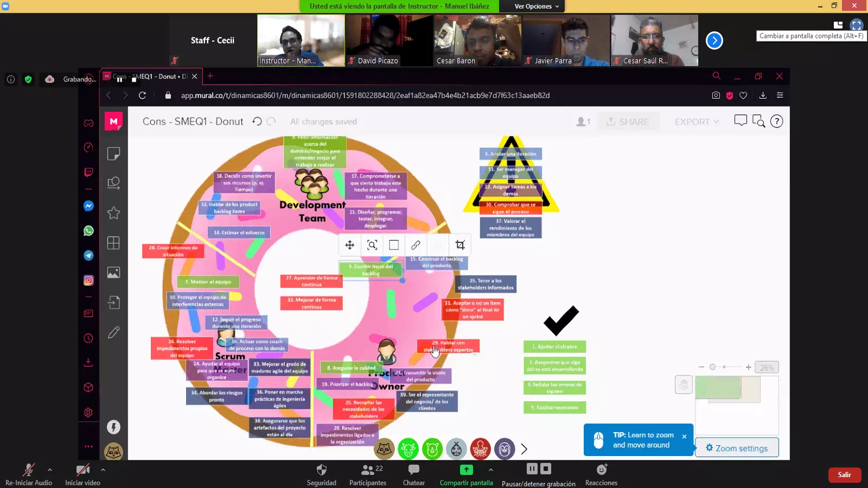Open the Mural help question mark
This screenshot has height=488, width=868.
pyautogui.click(x=776, y=121)
